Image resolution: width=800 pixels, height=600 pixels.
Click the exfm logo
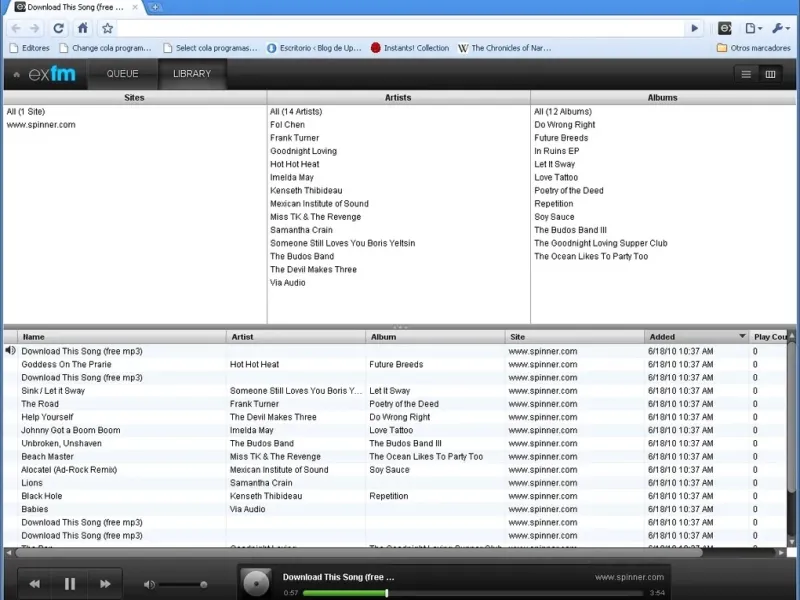tap(52, 74)
